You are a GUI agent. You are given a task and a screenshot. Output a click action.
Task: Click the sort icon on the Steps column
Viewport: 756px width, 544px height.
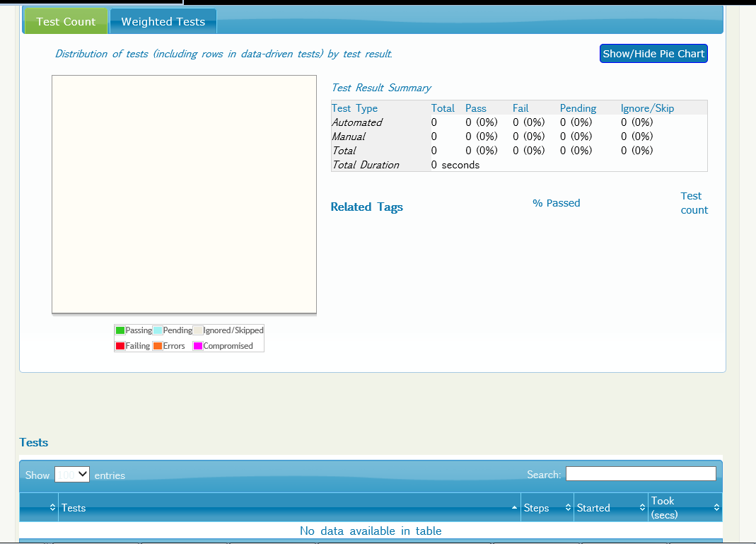tap(568, 507)
